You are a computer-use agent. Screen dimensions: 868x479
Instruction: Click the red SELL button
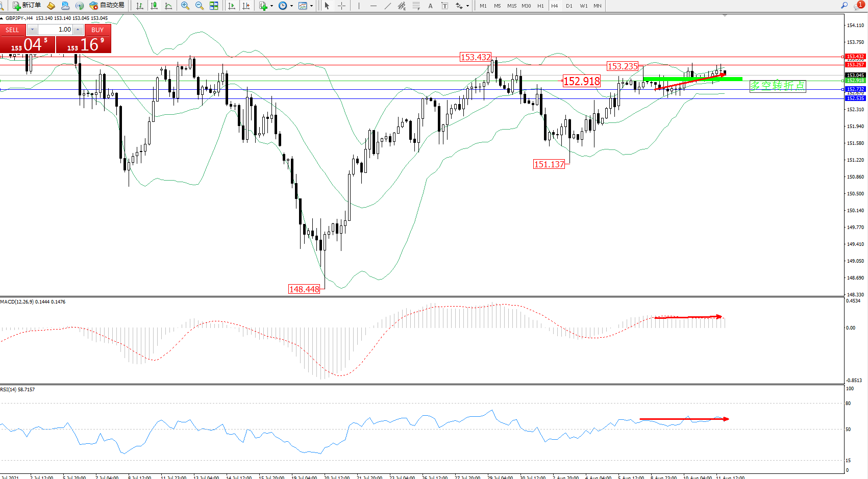click(12, 30)
